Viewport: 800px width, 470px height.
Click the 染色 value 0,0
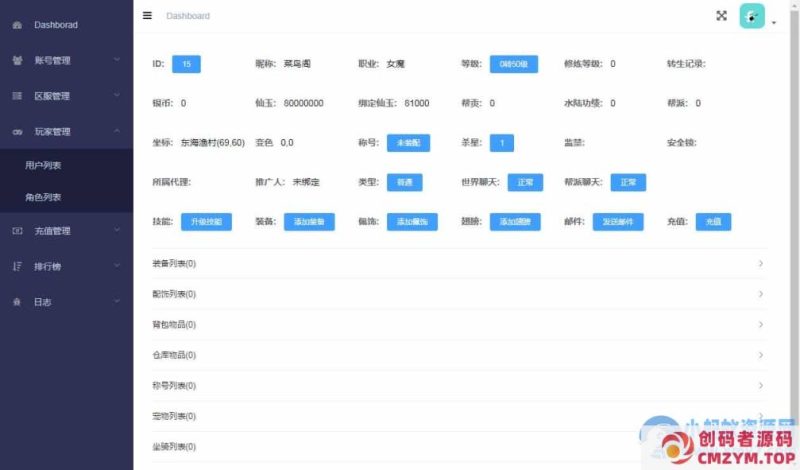point(287,143)
